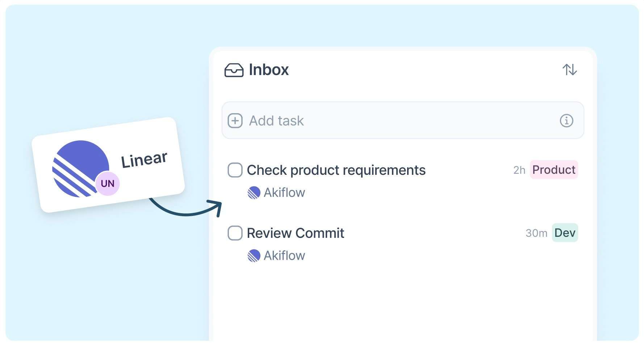The height and width of the screenshot is (354, 644).
Task: Open the sort arrows icon in Inbox header
Action: pyautogui.click(x=569, y=69)
